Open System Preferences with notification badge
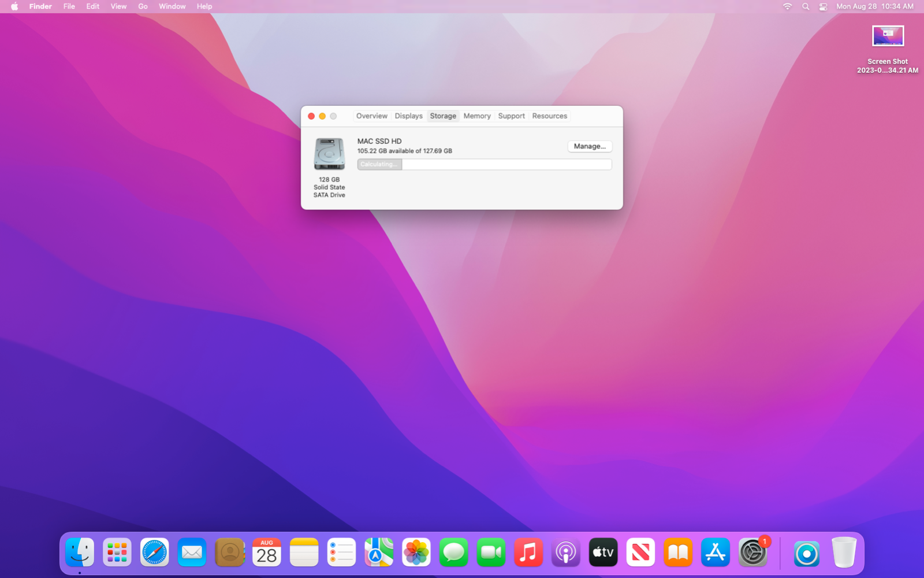 coord(752,553)
